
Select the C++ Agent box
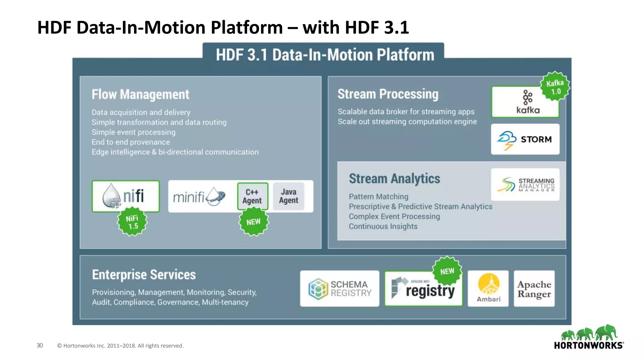253,196
